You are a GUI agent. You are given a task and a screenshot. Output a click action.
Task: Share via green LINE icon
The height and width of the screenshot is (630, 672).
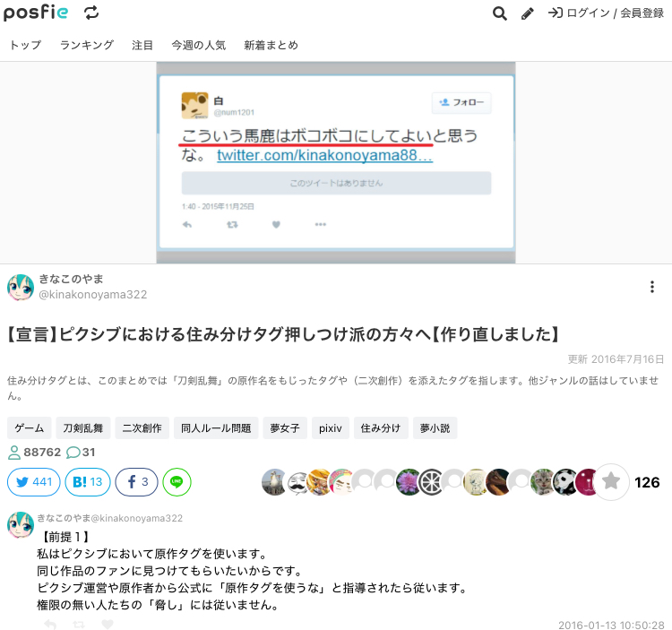177,482
